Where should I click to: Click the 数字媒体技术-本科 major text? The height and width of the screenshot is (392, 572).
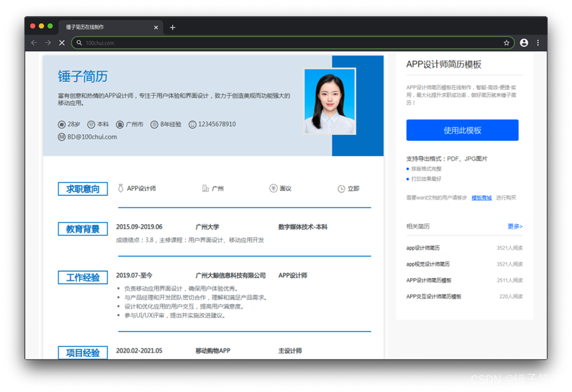[303, 227]
